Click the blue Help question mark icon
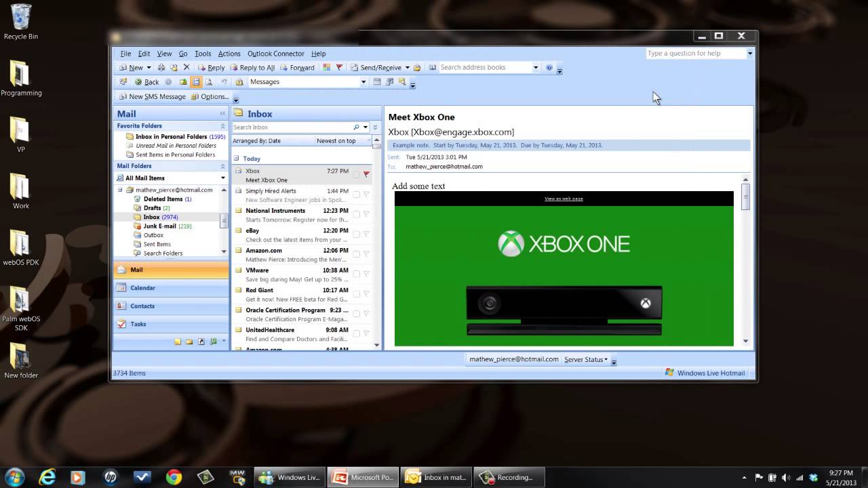This screenshot has height=488, width=868. (x=549, y=68)
